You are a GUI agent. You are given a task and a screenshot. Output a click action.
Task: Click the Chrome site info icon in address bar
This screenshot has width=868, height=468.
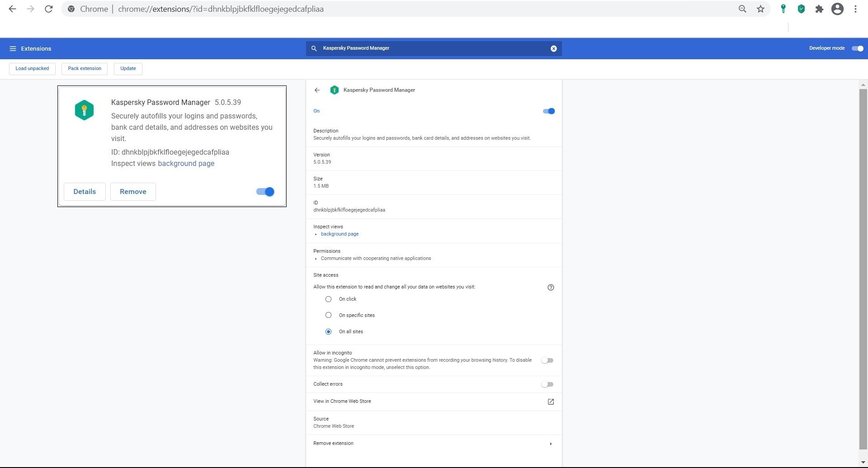point(71,9)
